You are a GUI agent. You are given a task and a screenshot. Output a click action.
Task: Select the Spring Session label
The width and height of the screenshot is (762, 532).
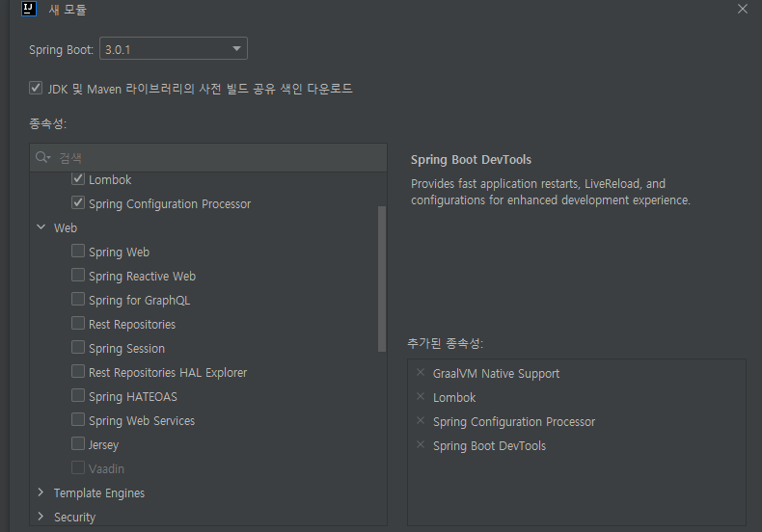pyautogui.click(x=126, y=349)
